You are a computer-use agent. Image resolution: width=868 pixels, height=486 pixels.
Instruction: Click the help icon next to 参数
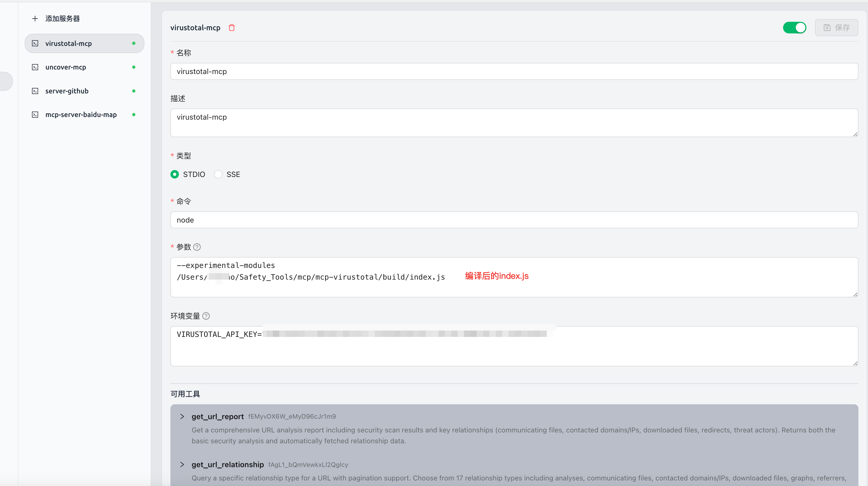pos(197,247)
